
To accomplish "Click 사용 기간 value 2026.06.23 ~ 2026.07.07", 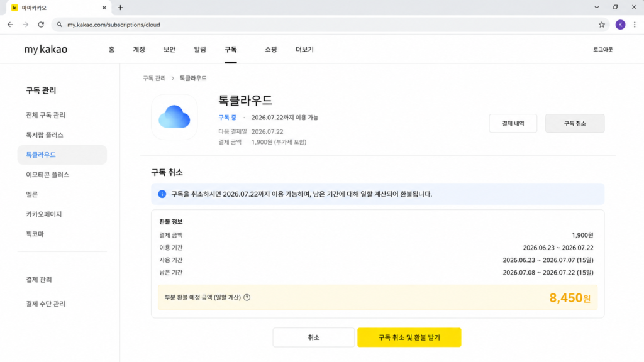I will (x=548, y=260).
